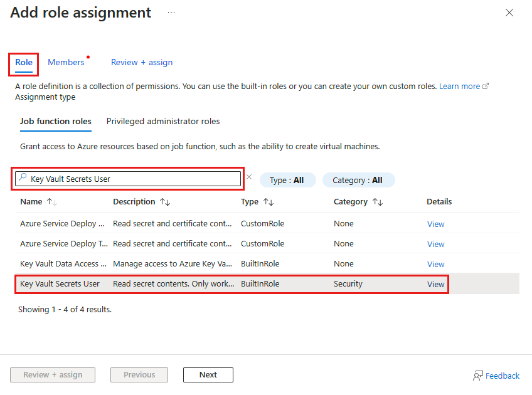
Task: Switch to the Review + assign tab
Action: click(141, 62)
